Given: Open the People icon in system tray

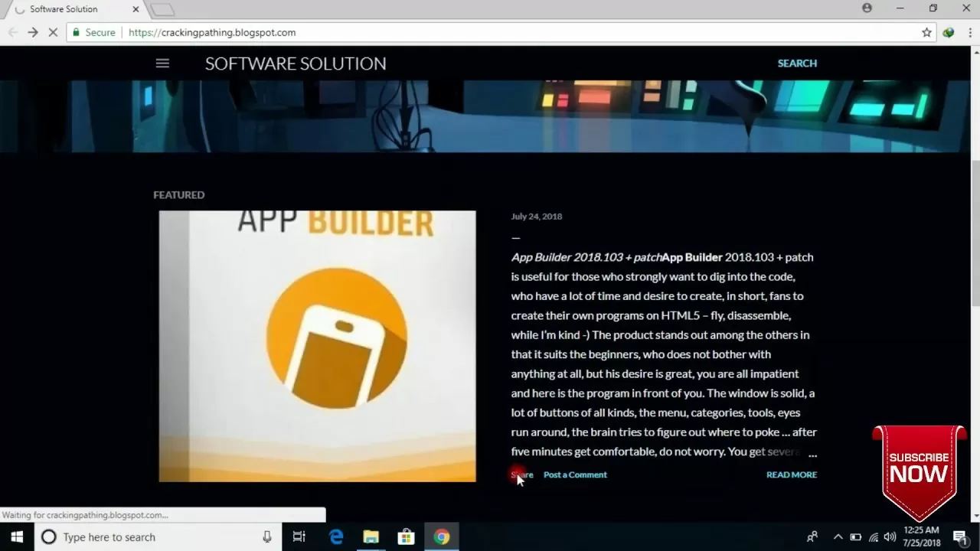Looking at the screenshot, I should (x=812, y=537).
